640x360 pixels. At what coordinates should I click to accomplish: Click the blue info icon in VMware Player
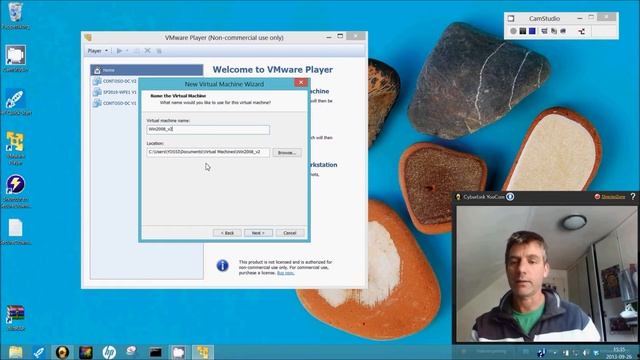tap(222, 265)
